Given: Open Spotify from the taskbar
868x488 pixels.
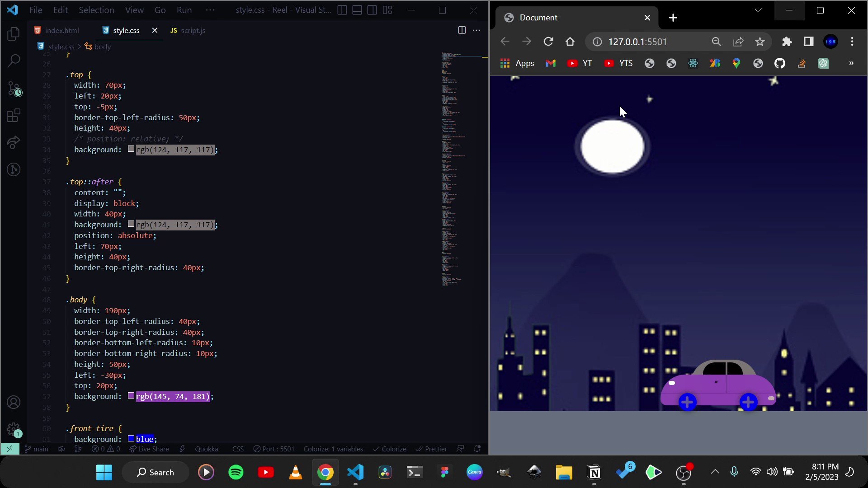Looking at the screenshot, I should (236, 472).
